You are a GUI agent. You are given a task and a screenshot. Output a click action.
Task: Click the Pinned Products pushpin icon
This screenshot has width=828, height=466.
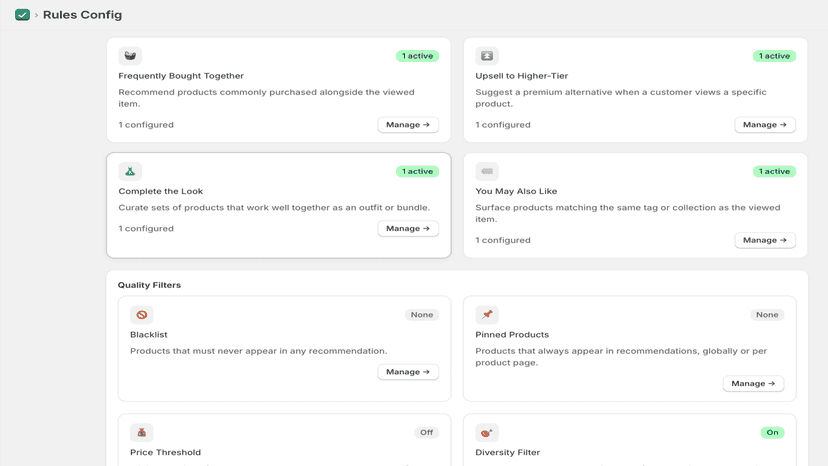tap(487, 315)
